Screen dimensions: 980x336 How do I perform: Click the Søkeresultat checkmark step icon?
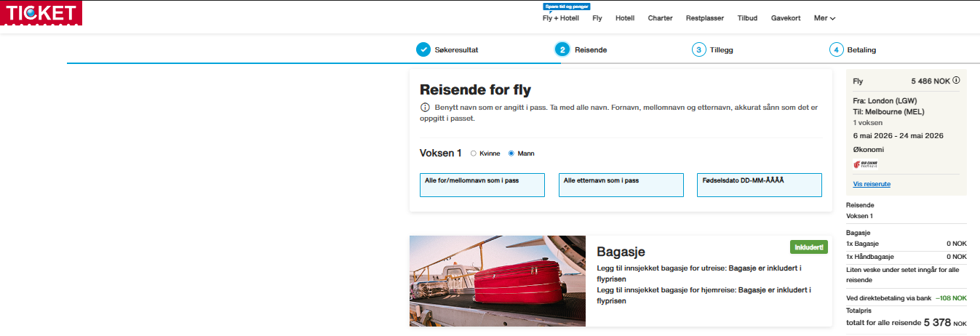coord(423,49)
